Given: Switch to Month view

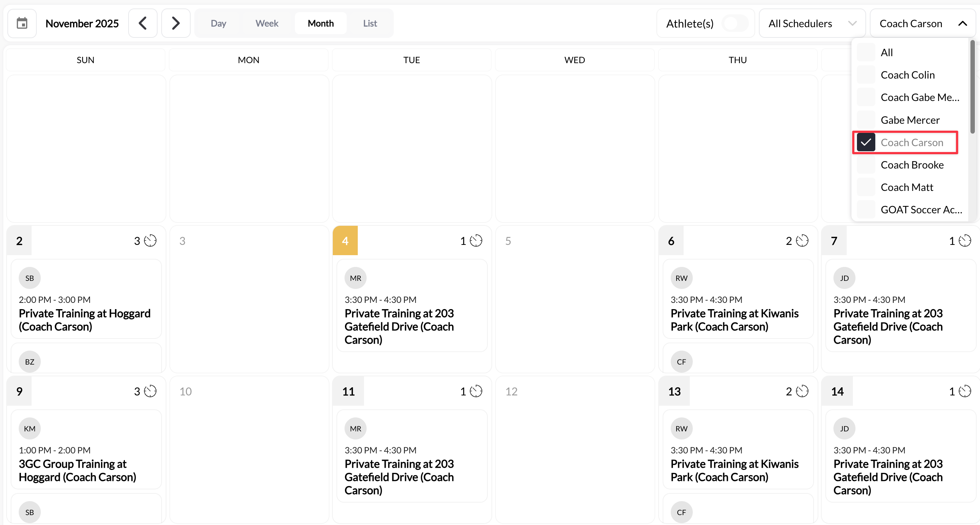Looking at the screenshot, I should click(320, 23).
